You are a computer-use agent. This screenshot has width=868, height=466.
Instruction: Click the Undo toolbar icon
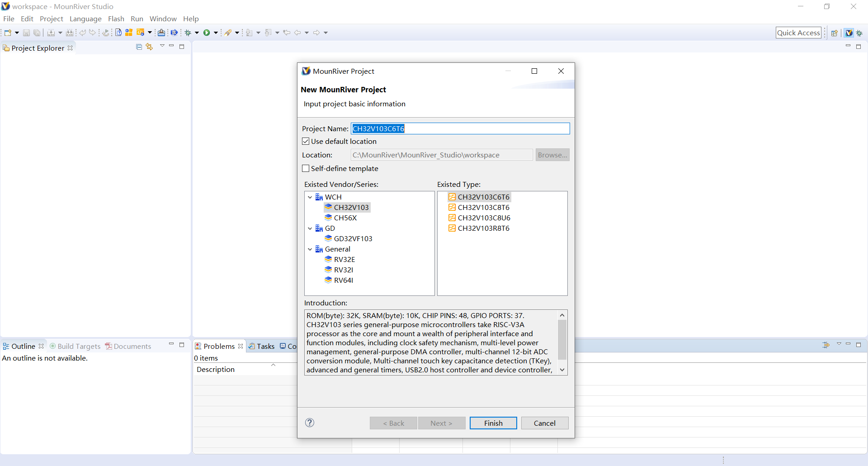coord(83,32)
